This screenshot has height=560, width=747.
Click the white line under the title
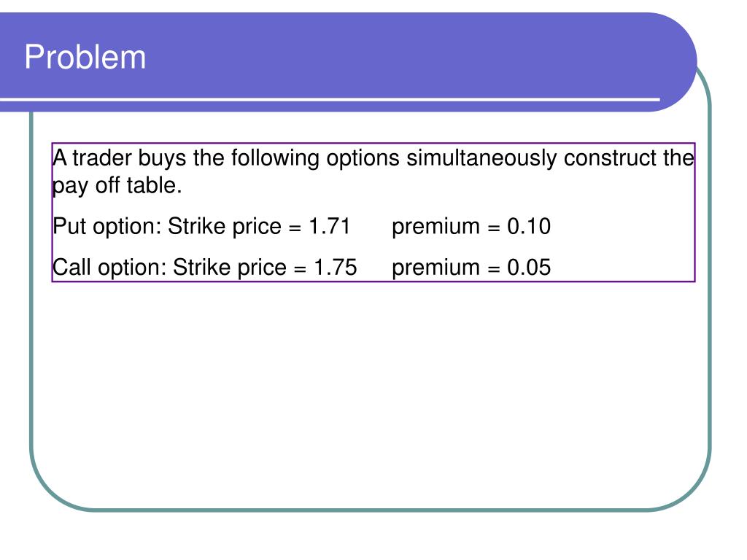(330, 99)
